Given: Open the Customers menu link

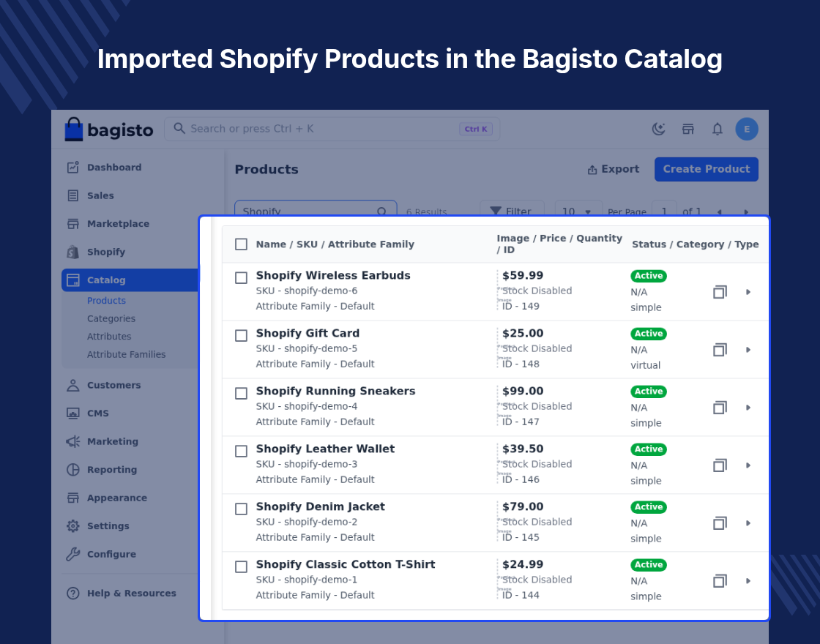Looking at the screenshot, I should point(113,385).
